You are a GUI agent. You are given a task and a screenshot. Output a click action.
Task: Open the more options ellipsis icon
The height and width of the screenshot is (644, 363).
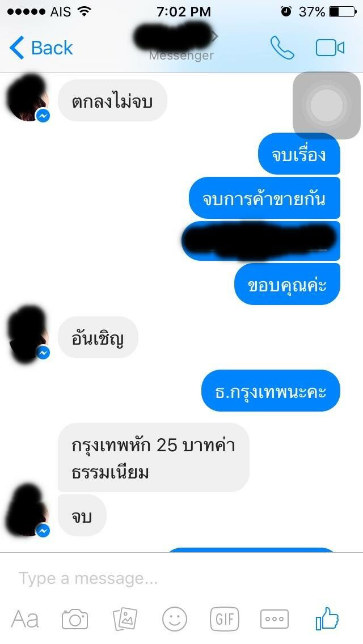coord(275,619)
